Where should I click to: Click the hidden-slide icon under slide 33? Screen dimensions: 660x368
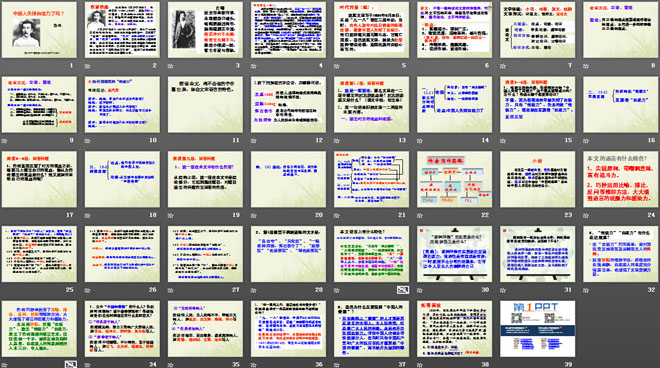[x=71, y=365]
